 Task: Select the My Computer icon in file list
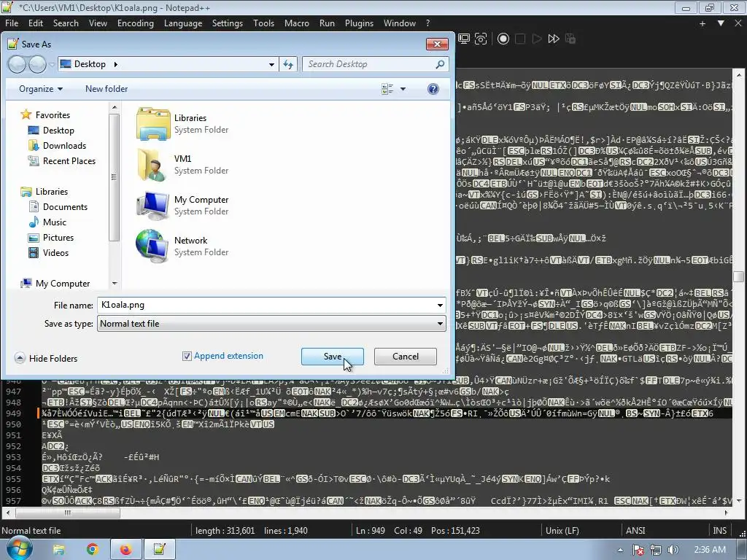pyautogui.click(x=153, y=205)
